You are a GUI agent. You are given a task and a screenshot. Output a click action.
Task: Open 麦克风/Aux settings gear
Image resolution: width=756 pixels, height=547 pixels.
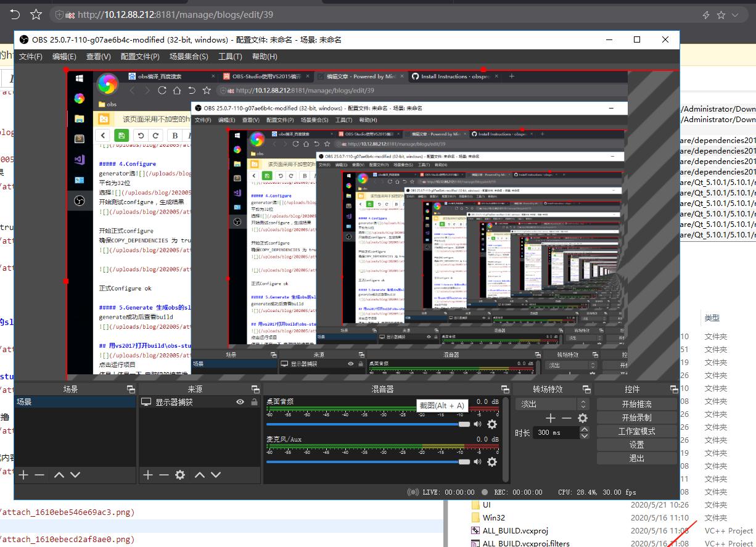coord(492,462)
